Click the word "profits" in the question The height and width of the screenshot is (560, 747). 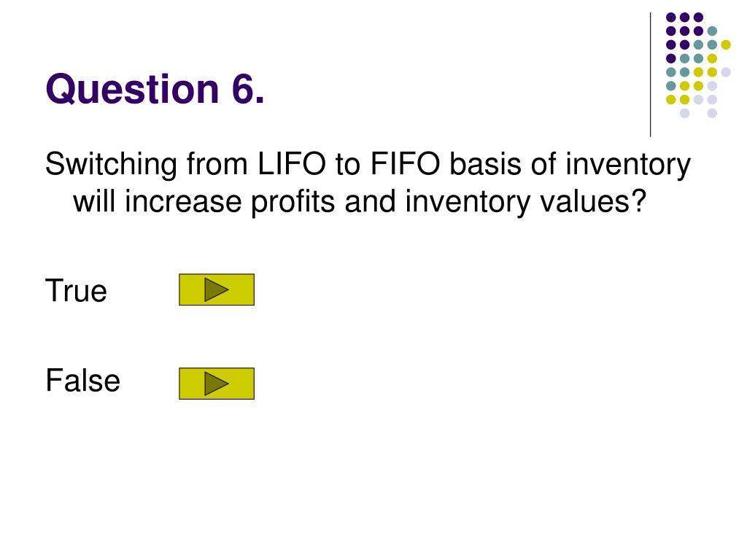[x=293, y=203]
